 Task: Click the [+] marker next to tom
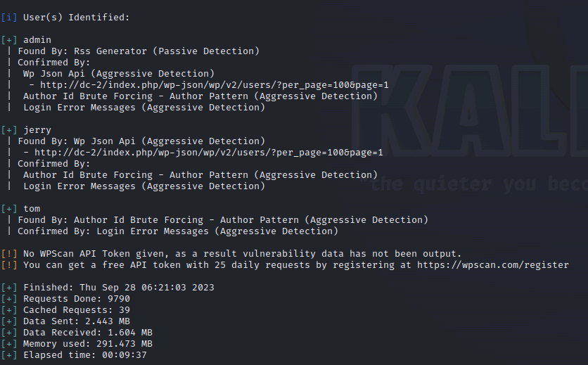9,208
